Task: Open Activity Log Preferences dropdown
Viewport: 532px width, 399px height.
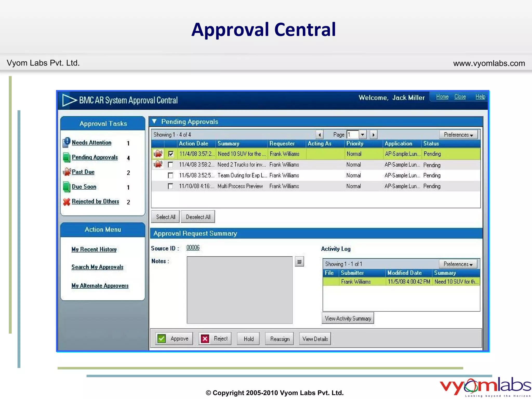Action: tap(458, 264)
